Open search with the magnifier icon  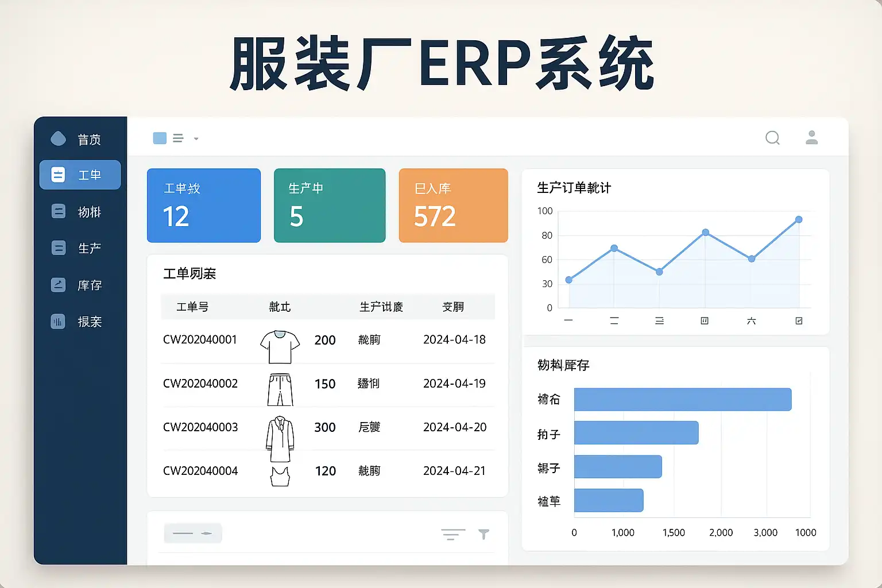(x=773, y=138)
